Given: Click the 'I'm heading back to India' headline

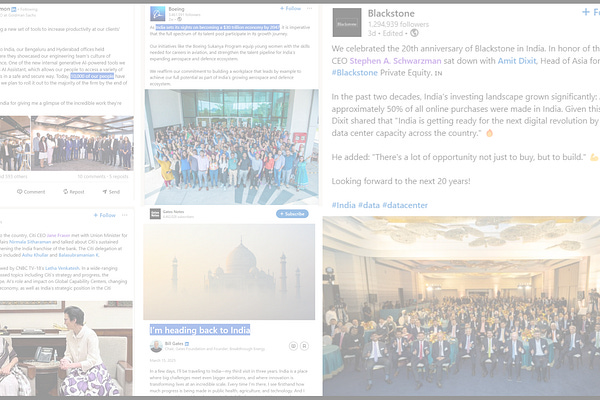Looking at the screenshot, I should coord(200,330).
